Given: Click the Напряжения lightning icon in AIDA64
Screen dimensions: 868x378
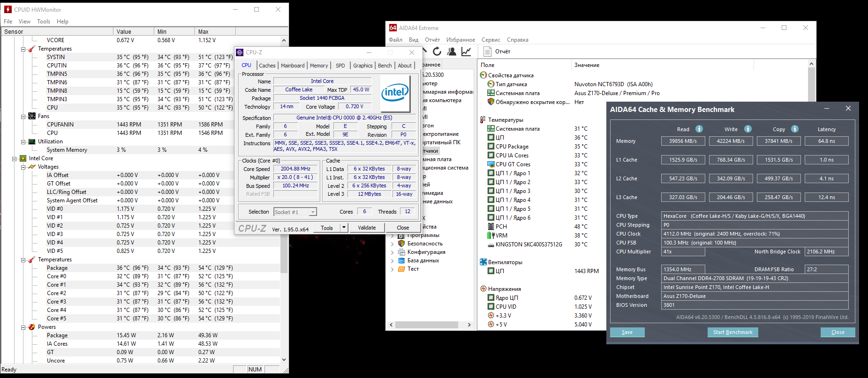Looking at the screenshot, I should click(x=483, y=289).
